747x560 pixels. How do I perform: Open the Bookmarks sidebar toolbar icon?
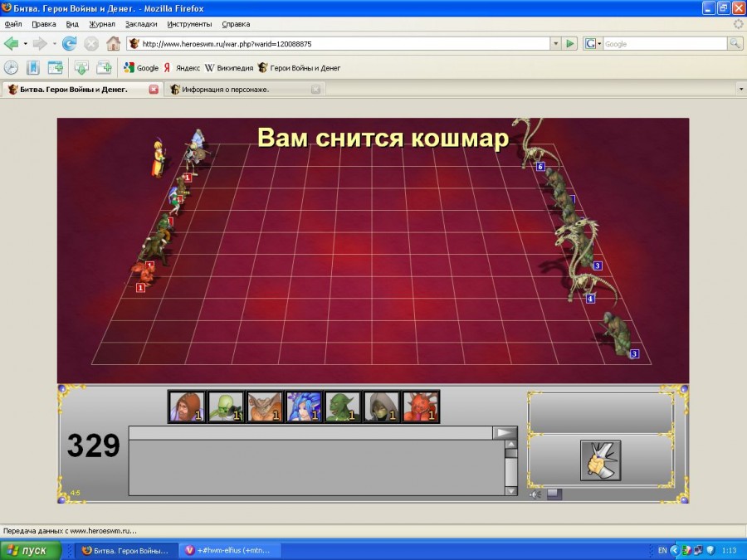[33, 68]
